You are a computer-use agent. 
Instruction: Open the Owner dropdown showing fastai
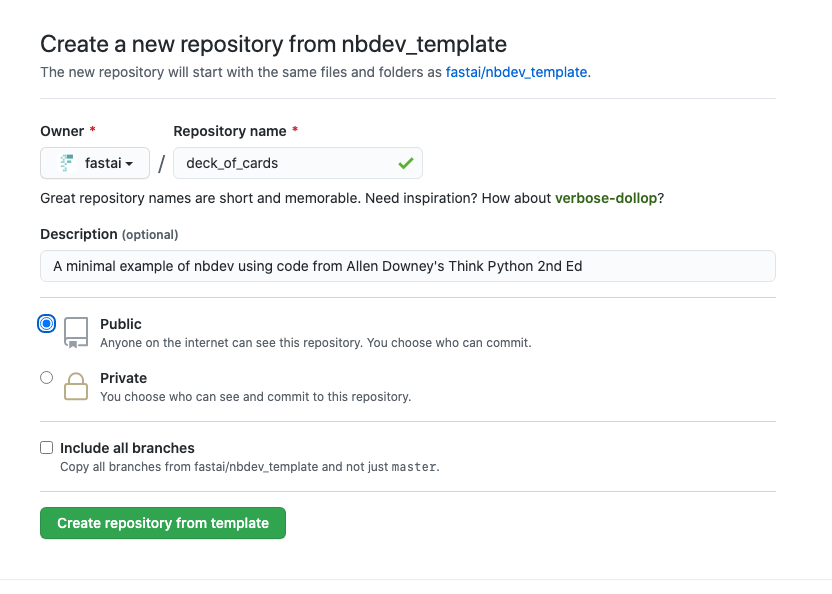pyautogui.click(x=95, y=163)
